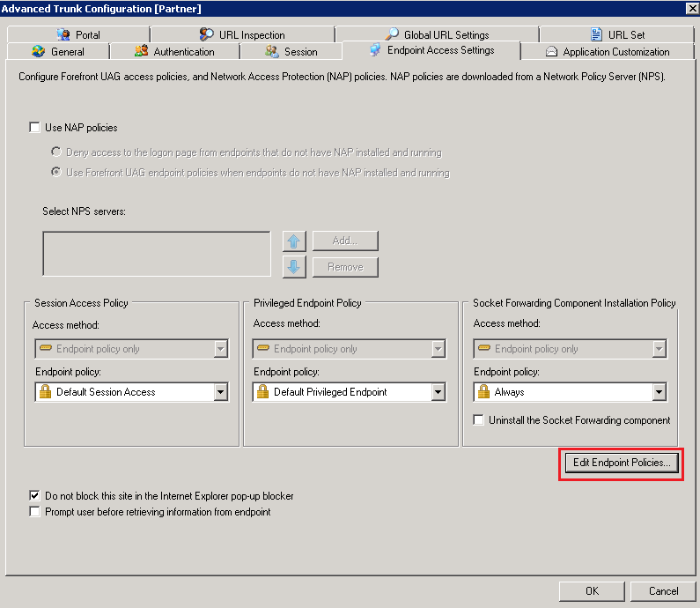Click lock icon beside Default Session Access
Viewport: 700px width, 608px height.
click(x=45, y=391)
